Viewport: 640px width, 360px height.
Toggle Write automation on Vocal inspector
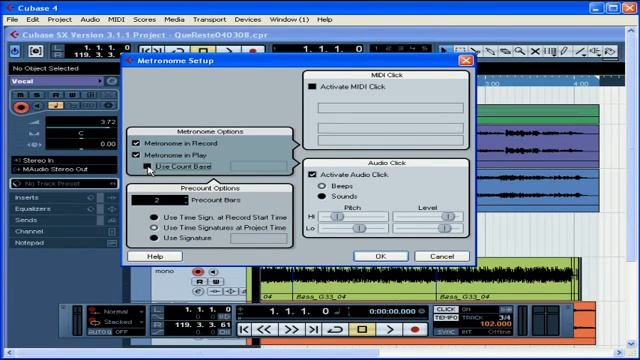(73, 95)
